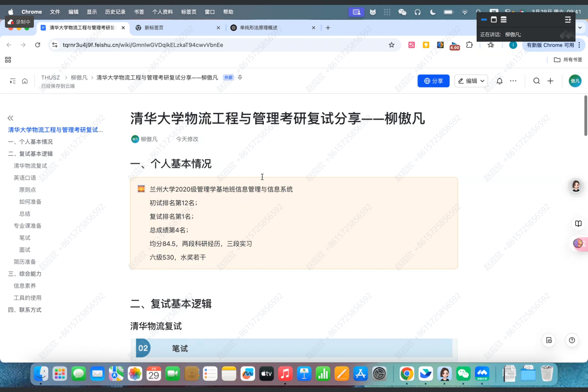Image resolution: width=588 pixels, height=392 pixels.
Task: Open document search magnifier icon
Action: coord(536,81)
